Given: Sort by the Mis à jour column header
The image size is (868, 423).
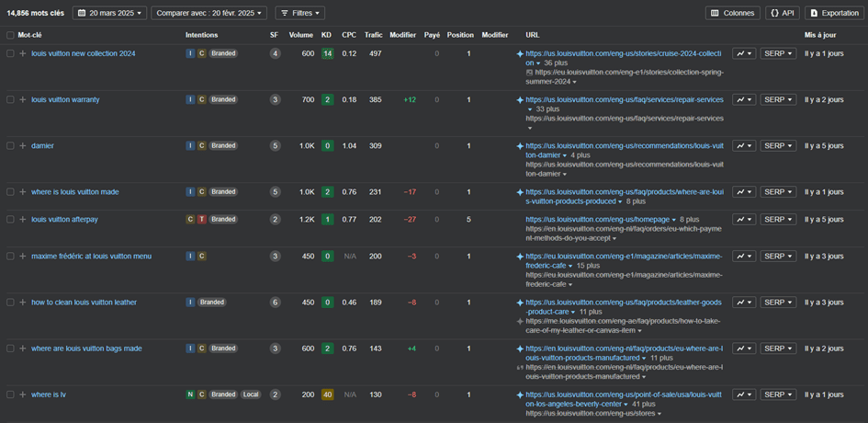Looking at the screenshot, I should (x=820, y=35).
